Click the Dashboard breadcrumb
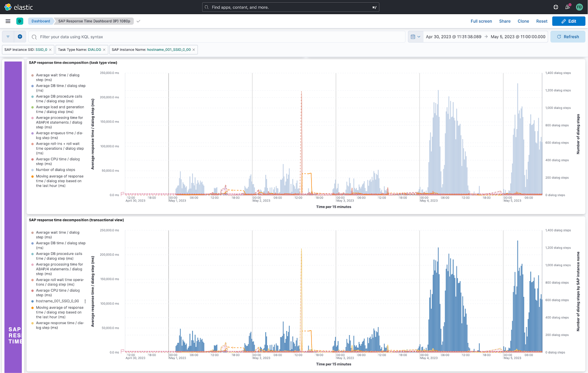 pyautogui.click(x=41, y=21)
